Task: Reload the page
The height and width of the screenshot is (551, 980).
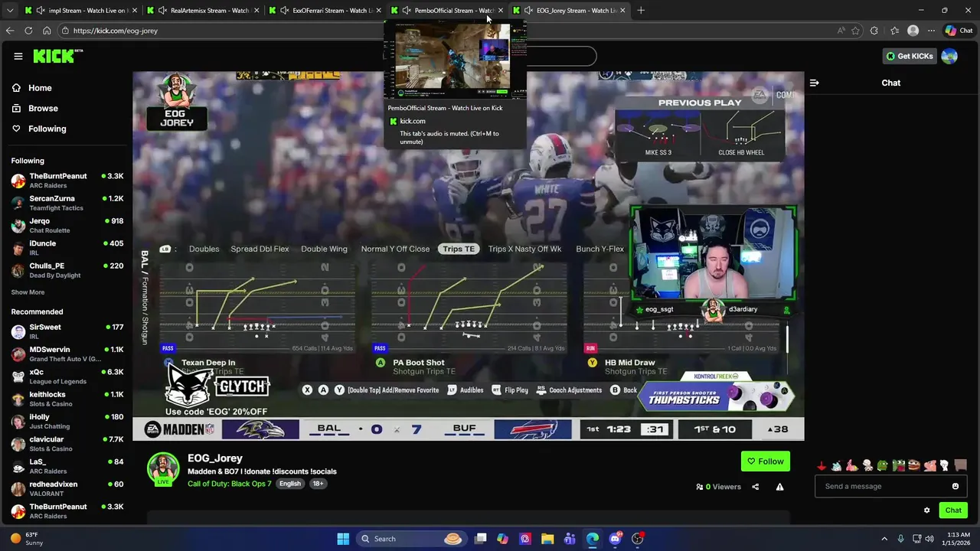Action: click(28, 31)
